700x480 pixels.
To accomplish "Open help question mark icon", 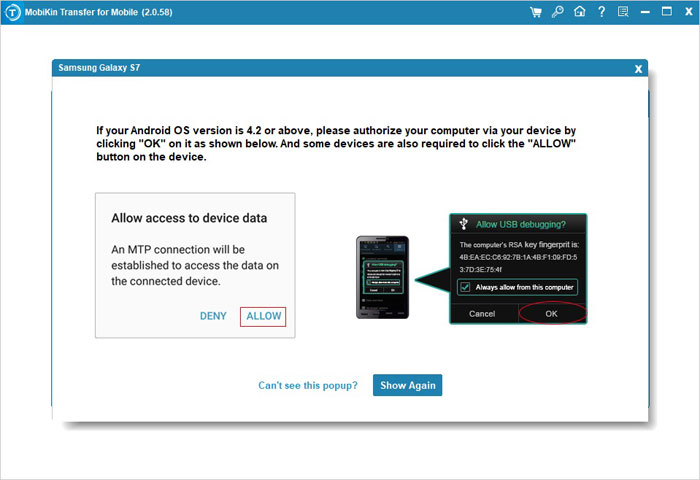I will [601, 12].
